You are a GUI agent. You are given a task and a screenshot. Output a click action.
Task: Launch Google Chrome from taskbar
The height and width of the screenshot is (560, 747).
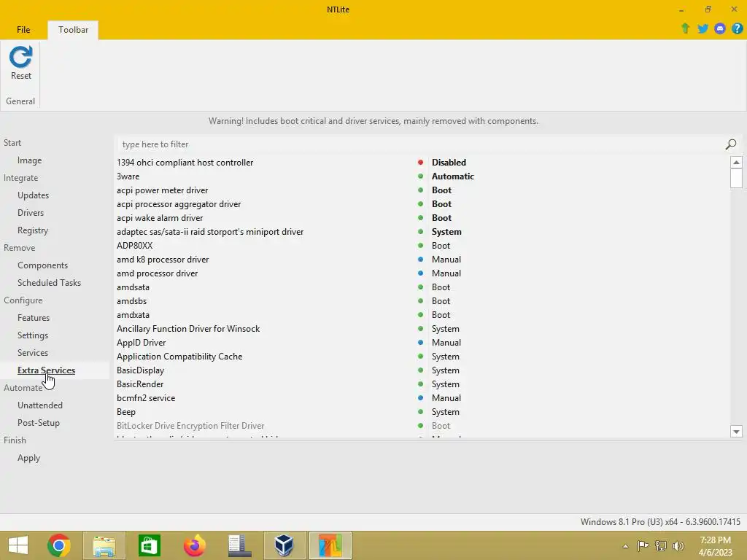coord(59,545)
